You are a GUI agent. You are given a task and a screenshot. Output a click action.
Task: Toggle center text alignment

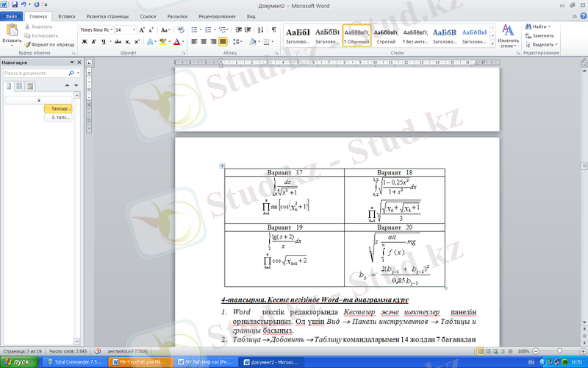click(x=204, y=42)
